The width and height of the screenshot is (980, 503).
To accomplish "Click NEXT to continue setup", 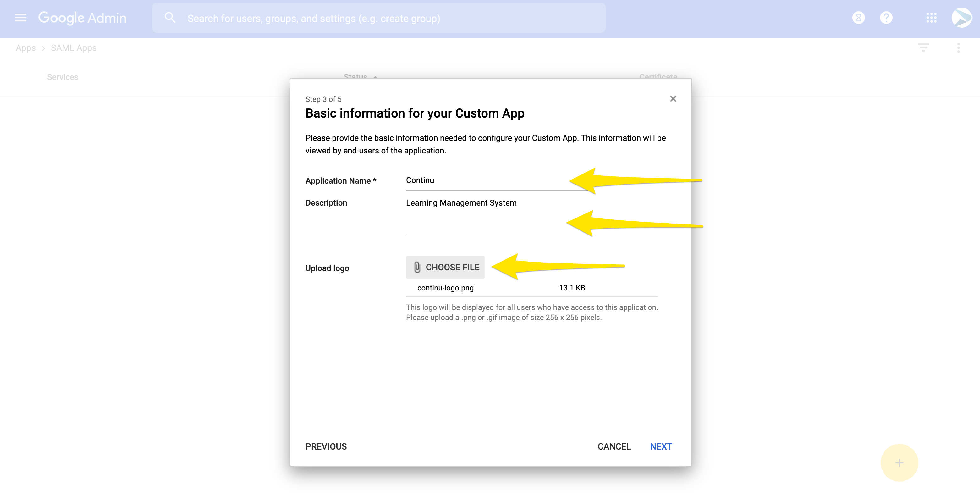I will tap(661, 446).
